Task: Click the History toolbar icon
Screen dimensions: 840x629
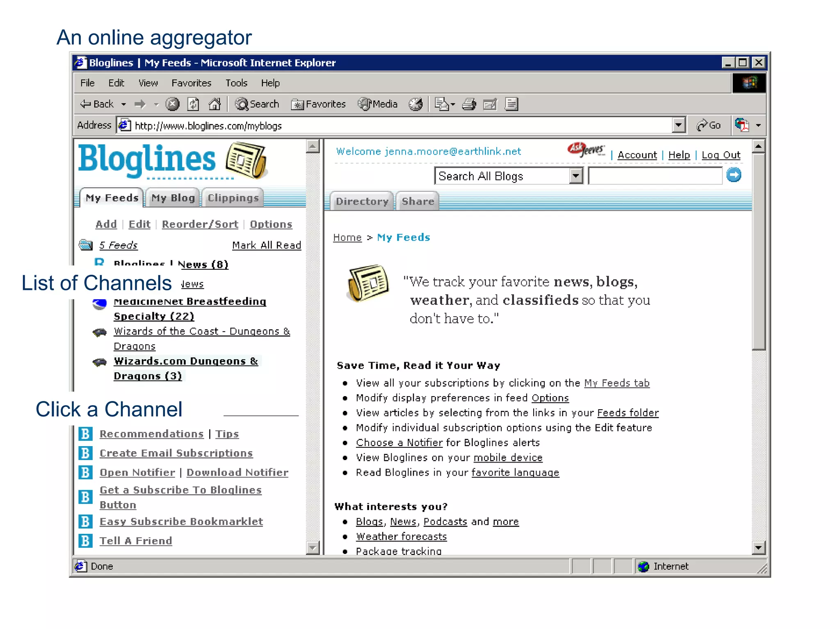Action: tap(415, 104)
